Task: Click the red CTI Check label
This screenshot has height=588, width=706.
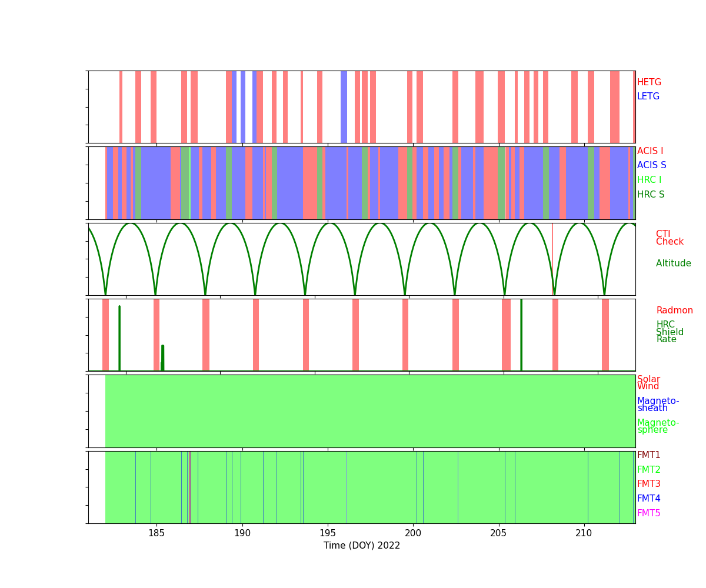Action: tap(670, 238)
